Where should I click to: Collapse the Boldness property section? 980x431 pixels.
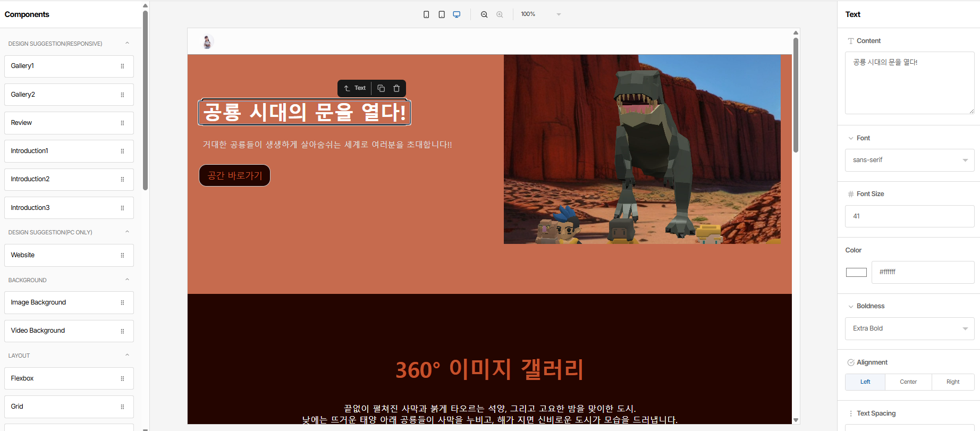pyautogui.click(x=851, y=306)
